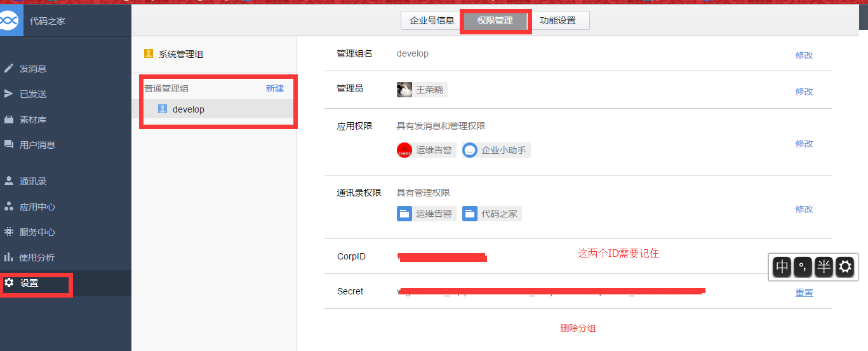
Task: Click the 普通管理组 heading
Action: (x=166, y=88)
